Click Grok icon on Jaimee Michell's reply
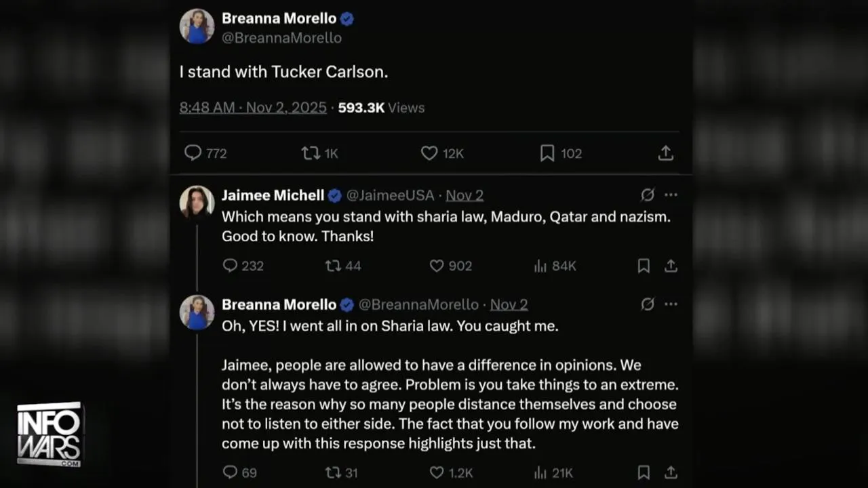Image resolution: width=868 pixels, height=488 pixels. click(648, 195)
